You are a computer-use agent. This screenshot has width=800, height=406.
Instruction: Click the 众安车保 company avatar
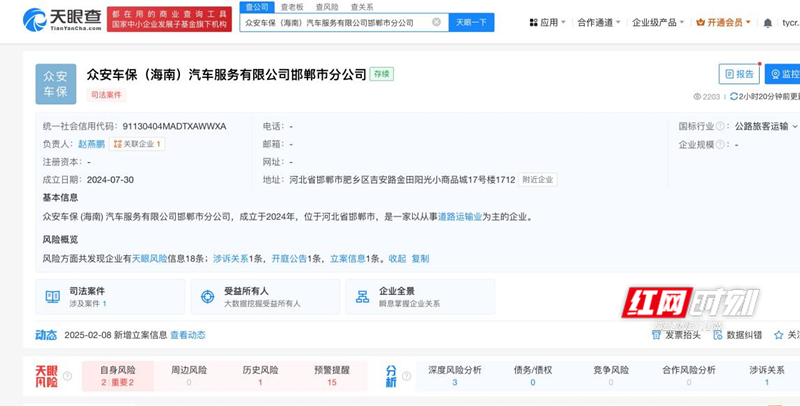pyautogui.click(x=56, y=84)
